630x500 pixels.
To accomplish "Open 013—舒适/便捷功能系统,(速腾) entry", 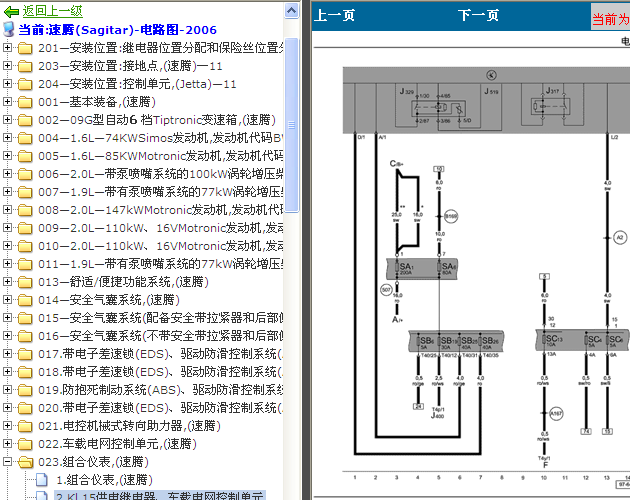I will [123, 282].
